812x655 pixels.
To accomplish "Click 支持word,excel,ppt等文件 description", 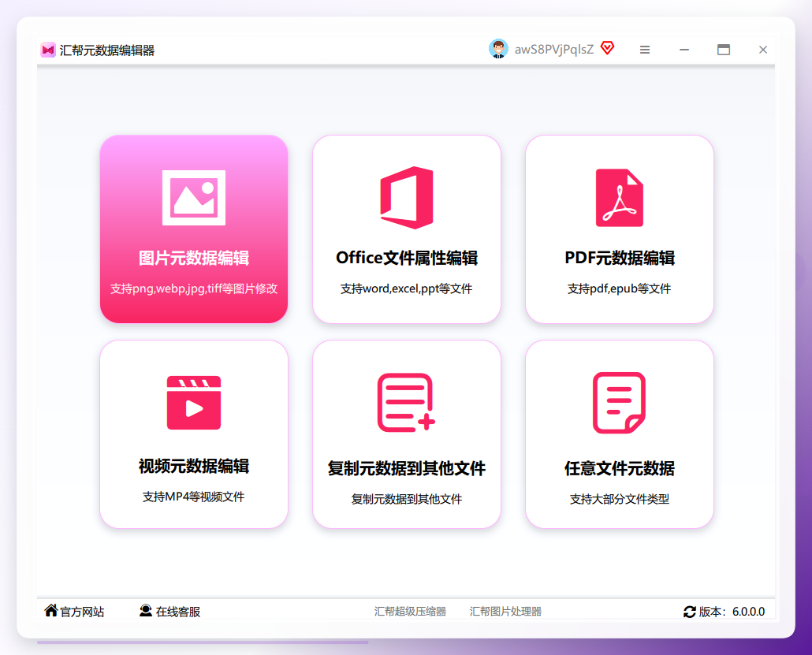I will (407, 289).
